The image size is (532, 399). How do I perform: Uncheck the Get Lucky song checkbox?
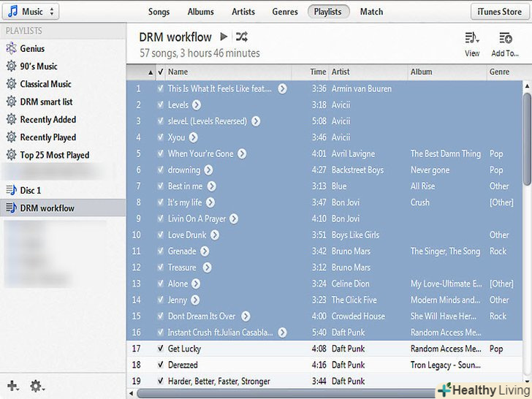[x=160, y=349]
